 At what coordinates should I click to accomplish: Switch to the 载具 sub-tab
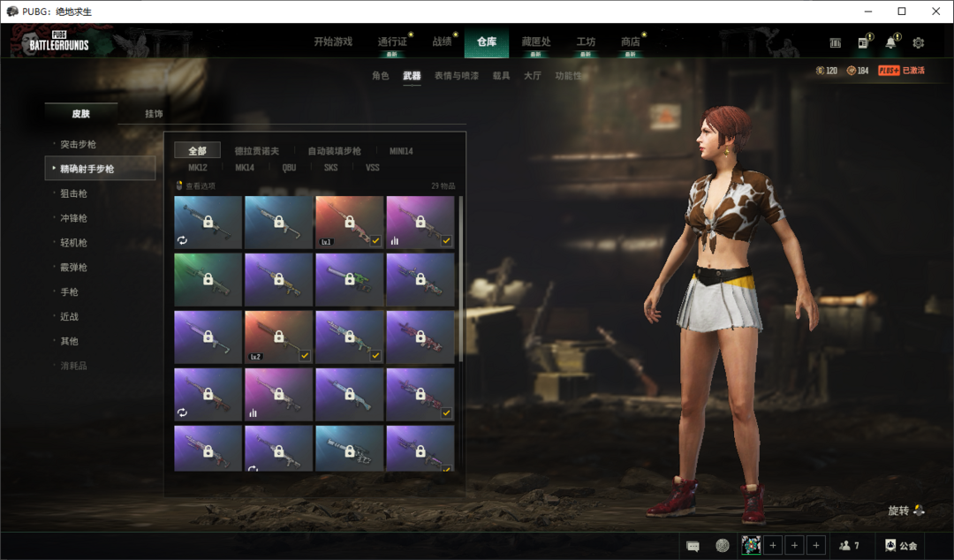click(501, 75)
